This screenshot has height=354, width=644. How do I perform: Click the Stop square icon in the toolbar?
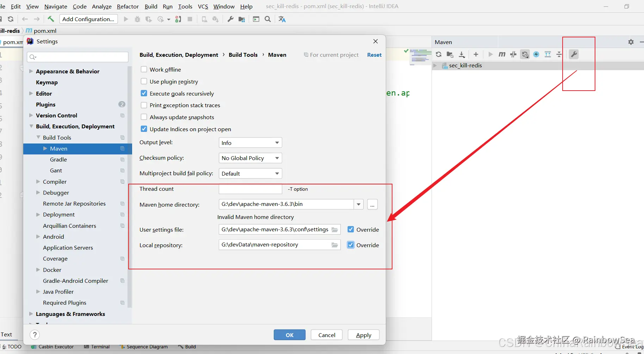(190, 19)
